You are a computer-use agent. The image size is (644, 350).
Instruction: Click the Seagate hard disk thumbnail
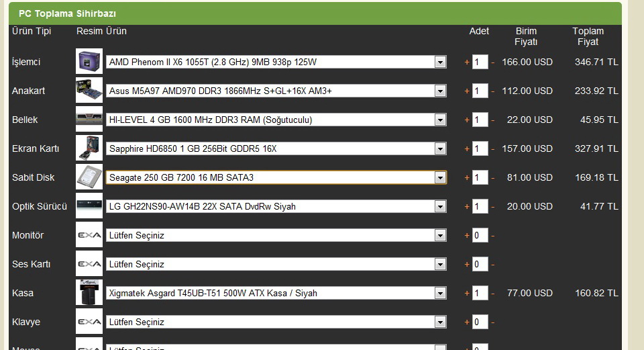click(89, 177)
